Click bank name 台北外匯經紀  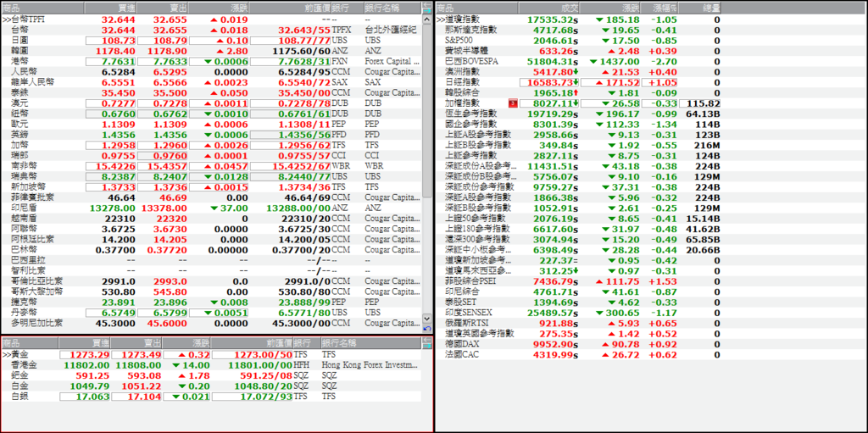point(391,30)
